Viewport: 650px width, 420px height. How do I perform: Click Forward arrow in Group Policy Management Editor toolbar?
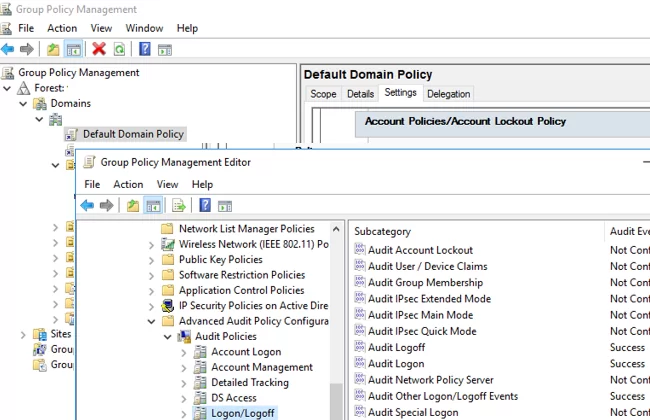tap(107, 205)
